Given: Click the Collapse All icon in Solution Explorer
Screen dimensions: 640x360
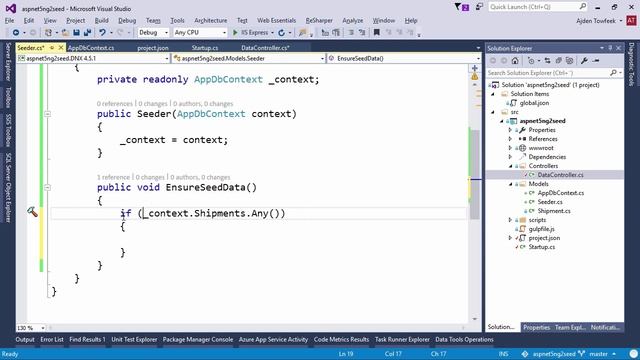Looking at the screenshot, I should (558, 61).
